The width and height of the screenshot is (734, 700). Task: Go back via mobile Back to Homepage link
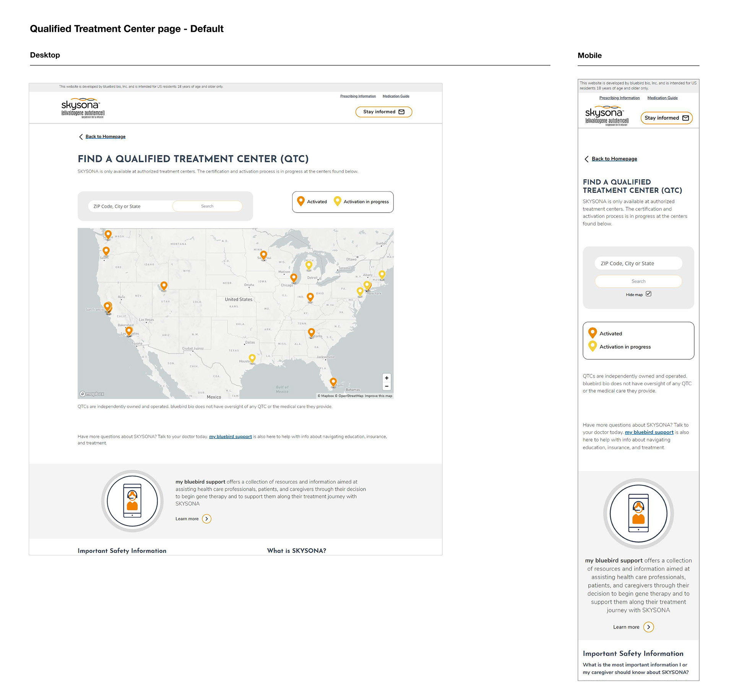click(614, 159)
